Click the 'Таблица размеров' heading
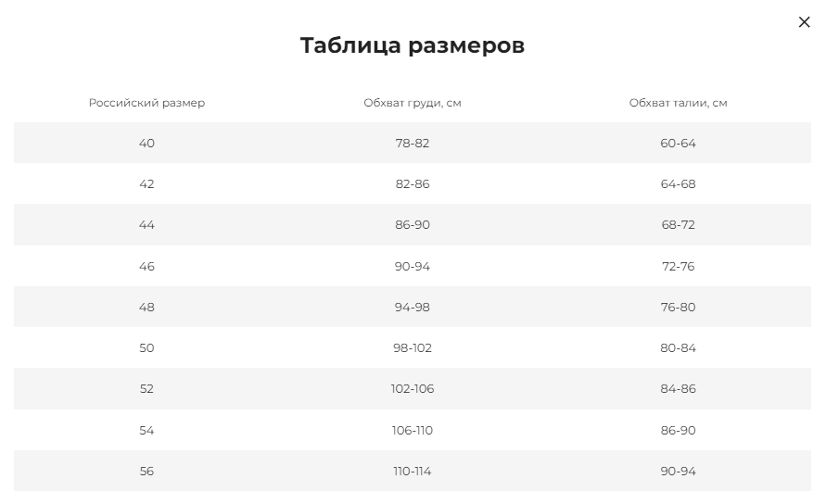Viewport: 826px width, 504px height. click(x=413, y=45)
